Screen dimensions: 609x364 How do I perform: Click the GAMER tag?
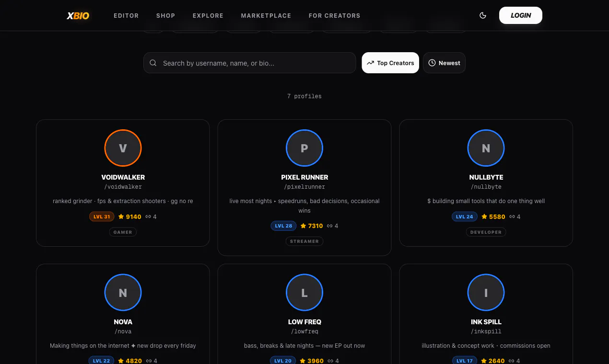point(123,232)
